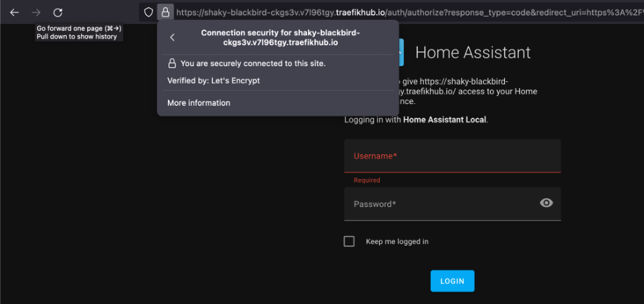Click the Home Assistant heading text
This screenshot has width=644, height=304.
click(473, 53)
